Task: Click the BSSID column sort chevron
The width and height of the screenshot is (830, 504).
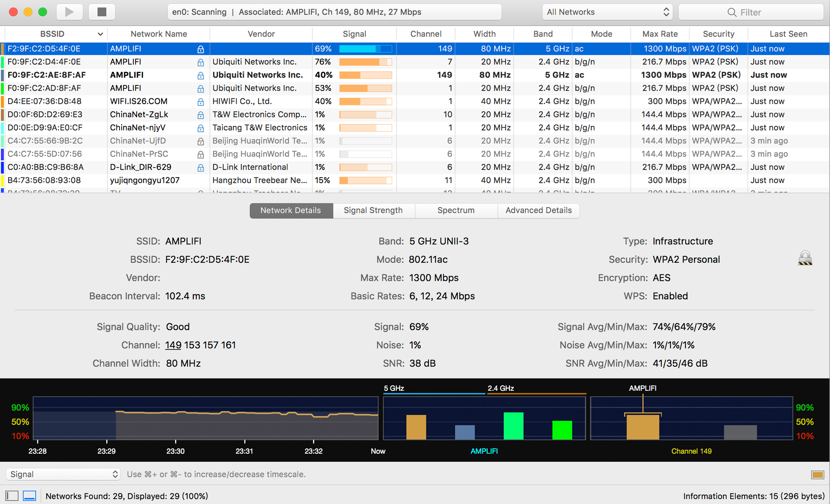Action: pos(100,34)
